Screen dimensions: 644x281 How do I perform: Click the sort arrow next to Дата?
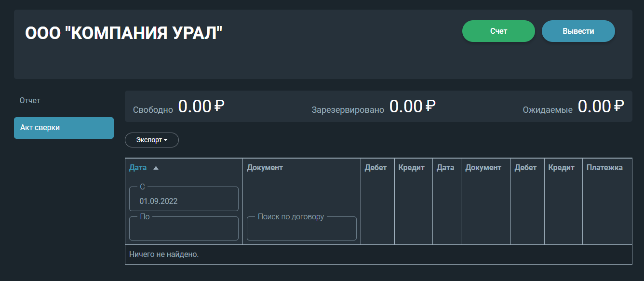[156, 168]
